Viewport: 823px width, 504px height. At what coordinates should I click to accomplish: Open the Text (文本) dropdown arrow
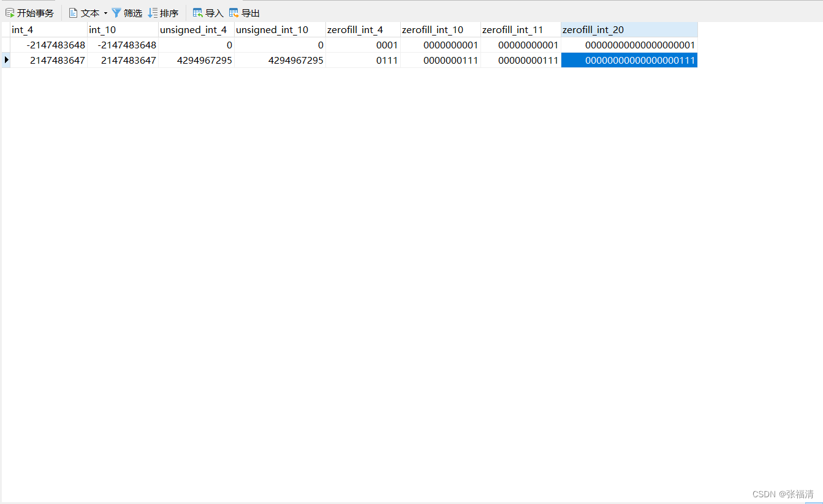click(x=105, y=13)
